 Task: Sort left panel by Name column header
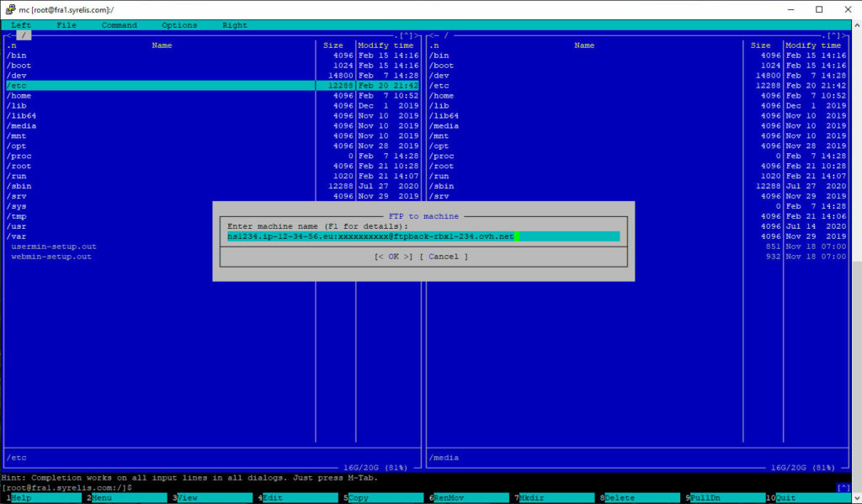coord(162,45)
